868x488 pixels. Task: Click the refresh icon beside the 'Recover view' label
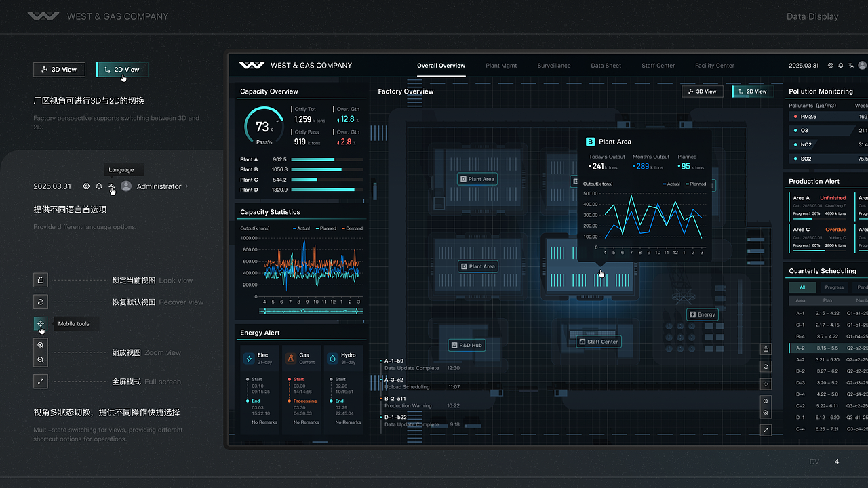tap(41, 302)
